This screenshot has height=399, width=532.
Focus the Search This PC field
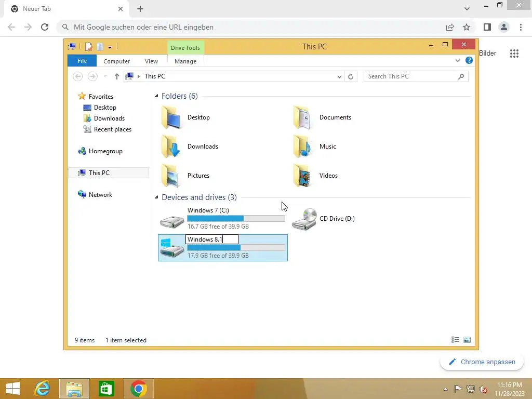[x=416, y=76]
